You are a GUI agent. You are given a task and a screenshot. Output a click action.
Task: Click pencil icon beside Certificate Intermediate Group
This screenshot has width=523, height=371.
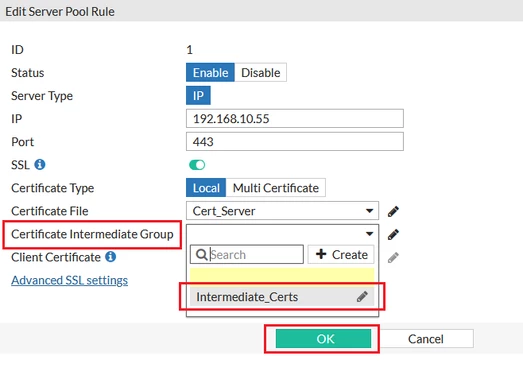(393, 234)
